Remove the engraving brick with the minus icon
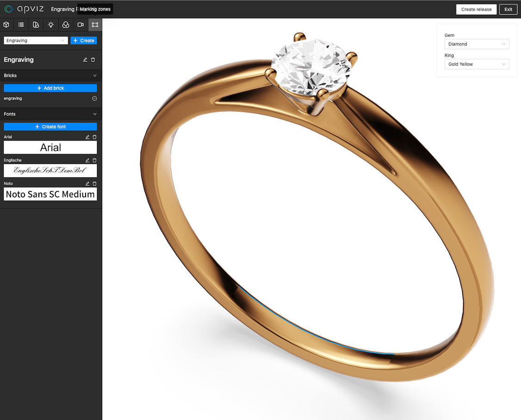The width and height of the screenshot is (521, 420). pyautogui.click(x=94, y=98)
